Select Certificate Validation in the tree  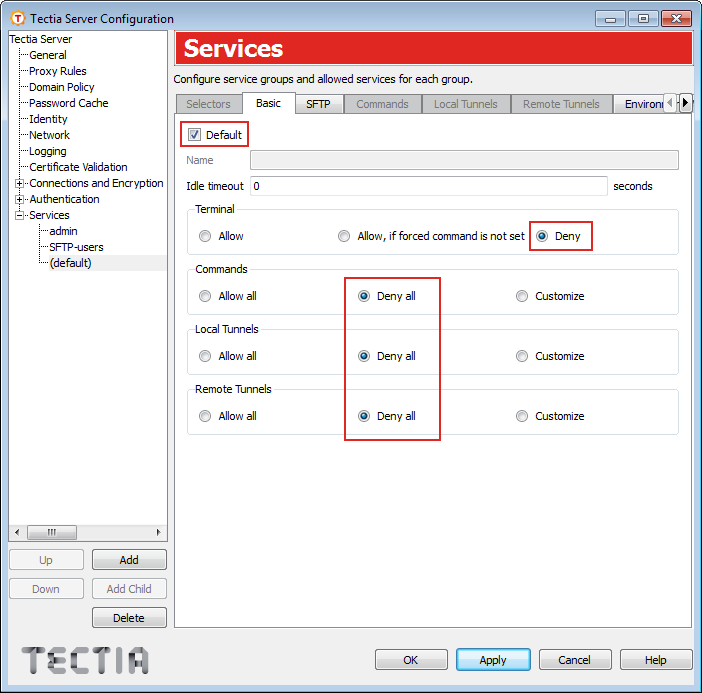pos(78,167)
